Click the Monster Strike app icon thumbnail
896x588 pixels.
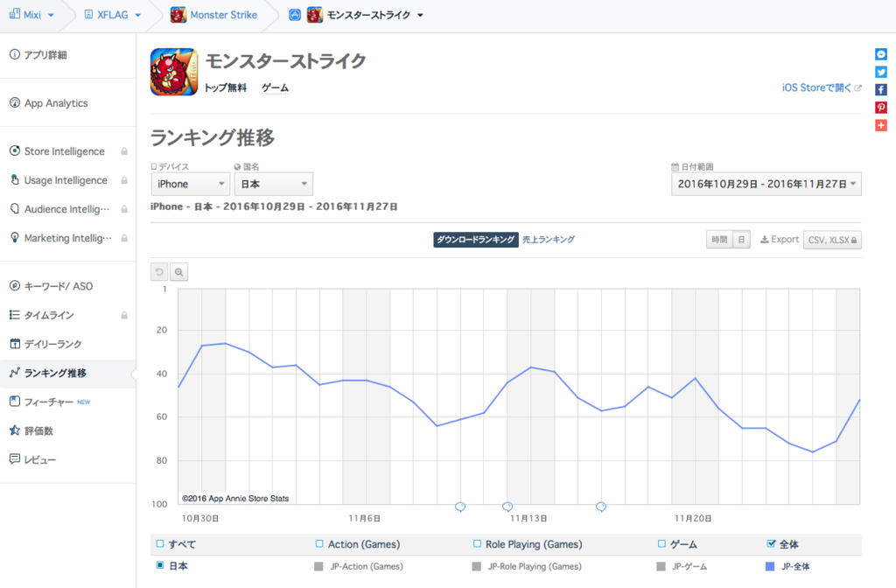pos(174,72)
